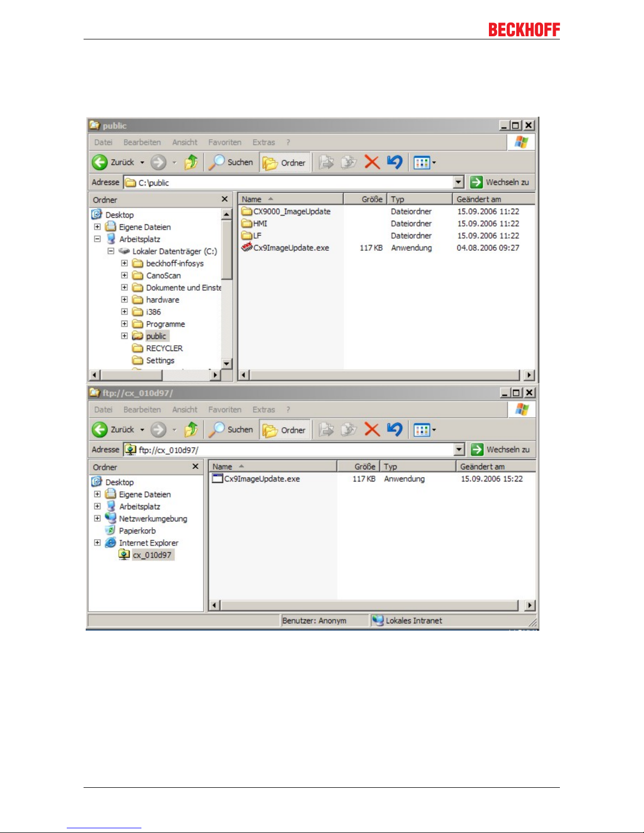
Task: Open Suchen search in ftp window
Action: (x=231, y=430)
